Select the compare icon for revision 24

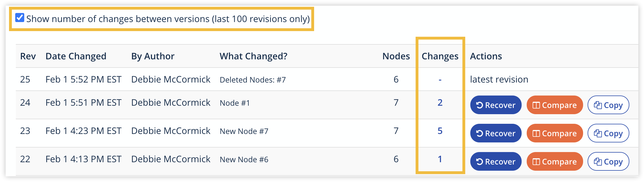537,105
